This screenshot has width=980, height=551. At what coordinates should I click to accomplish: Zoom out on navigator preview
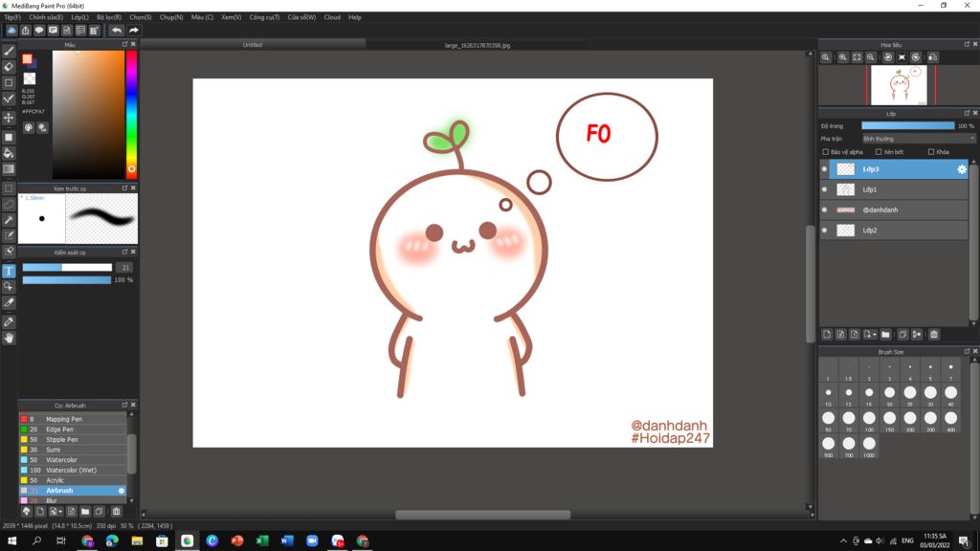(871, 57)
